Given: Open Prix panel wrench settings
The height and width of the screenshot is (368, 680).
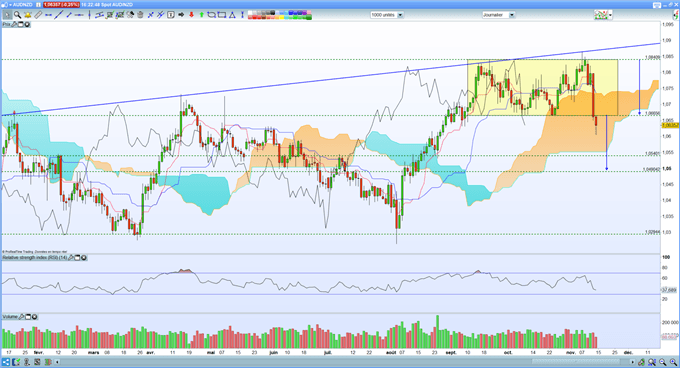Looking at the screenshot, I should [x=14, y=24].
